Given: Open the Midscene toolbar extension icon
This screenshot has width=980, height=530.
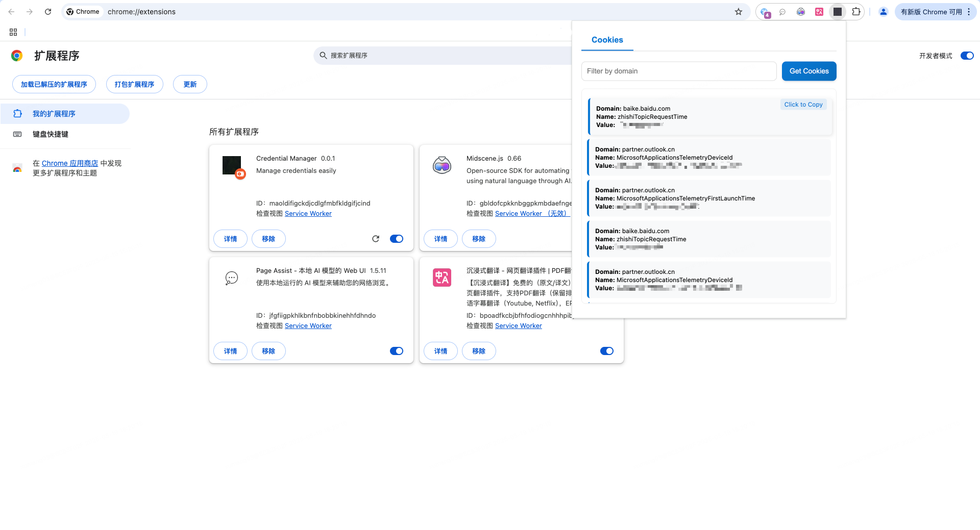Looking at the screenshot, I should [801, 12].
